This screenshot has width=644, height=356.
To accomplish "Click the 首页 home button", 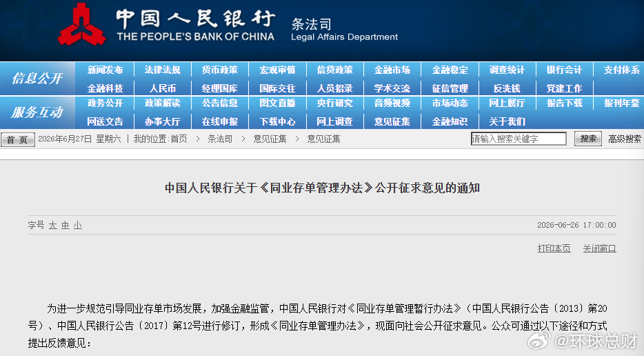I will (x=17, y=139).
